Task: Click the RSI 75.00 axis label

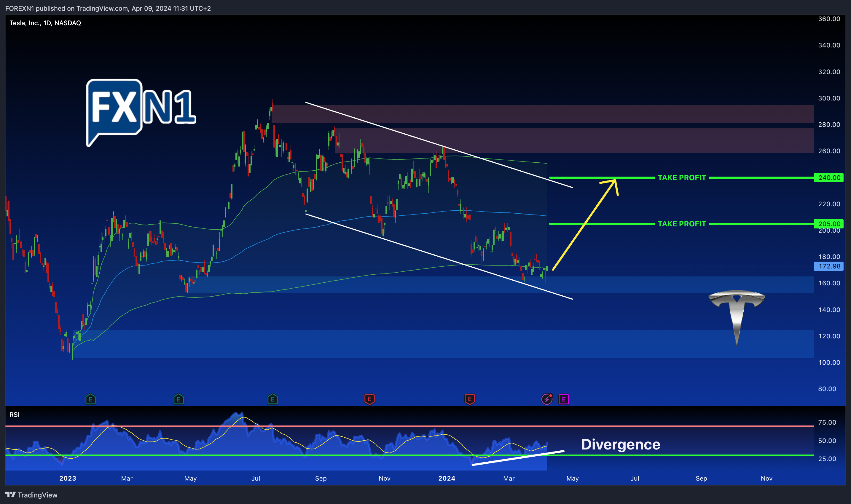Action: tap(827, 422)
